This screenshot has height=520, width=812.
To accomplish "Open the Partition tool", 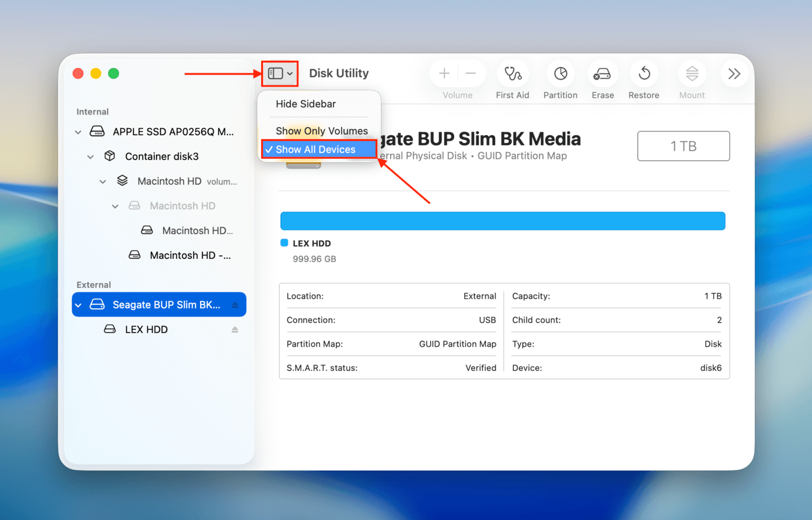I will (x=560, y=73).
